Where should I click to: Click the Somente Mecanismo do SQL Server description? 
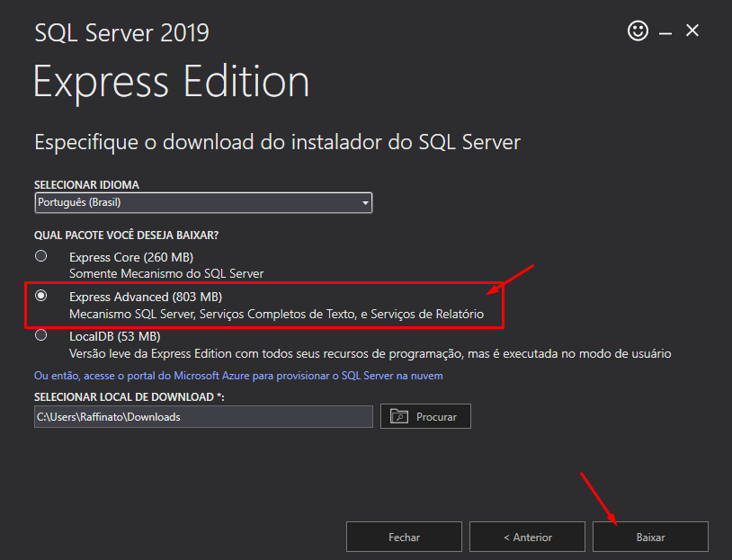point(166,273)
